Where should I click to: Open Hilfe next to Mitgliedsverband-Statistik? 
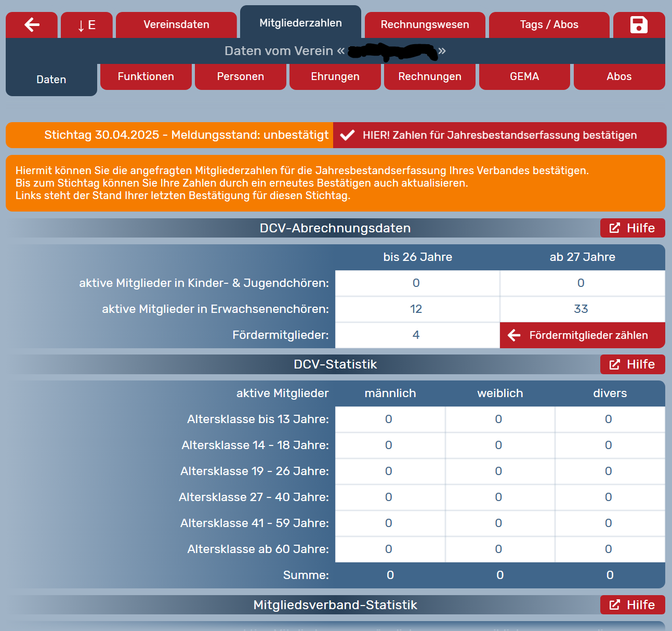click(x=633, y=604)
